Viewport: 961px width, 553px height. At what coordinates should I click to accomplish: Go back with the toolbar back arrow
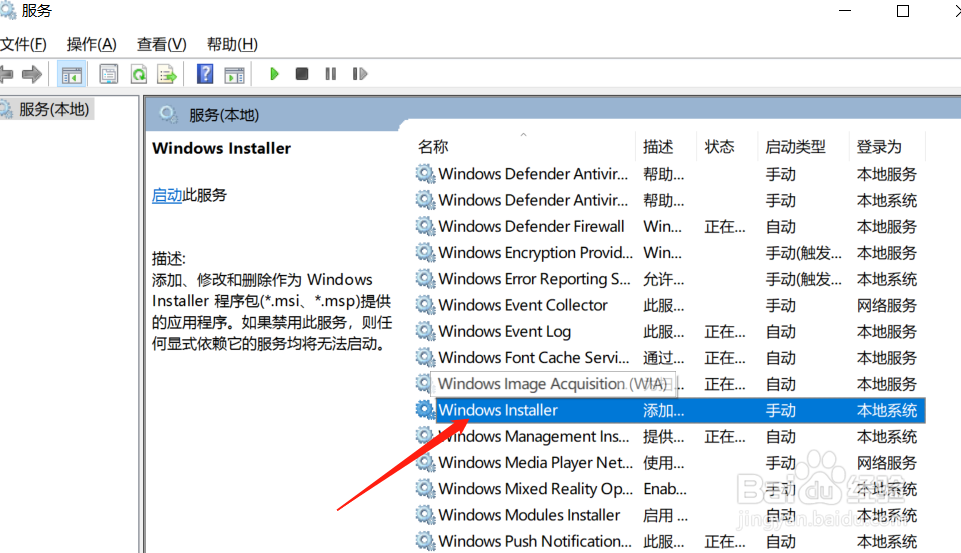coord(6,75)
